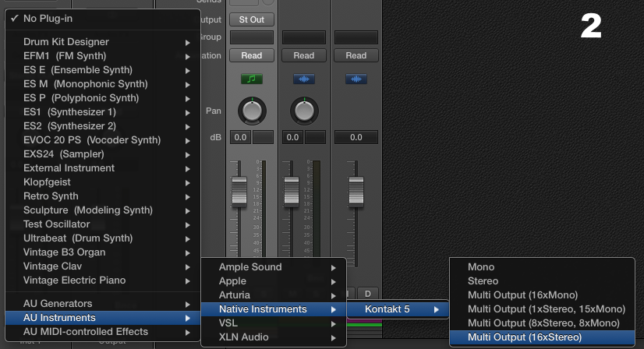This screenshot has width=644, height=349.
Task: Click blue waveform icon on second strip
Action: [304, 79]
